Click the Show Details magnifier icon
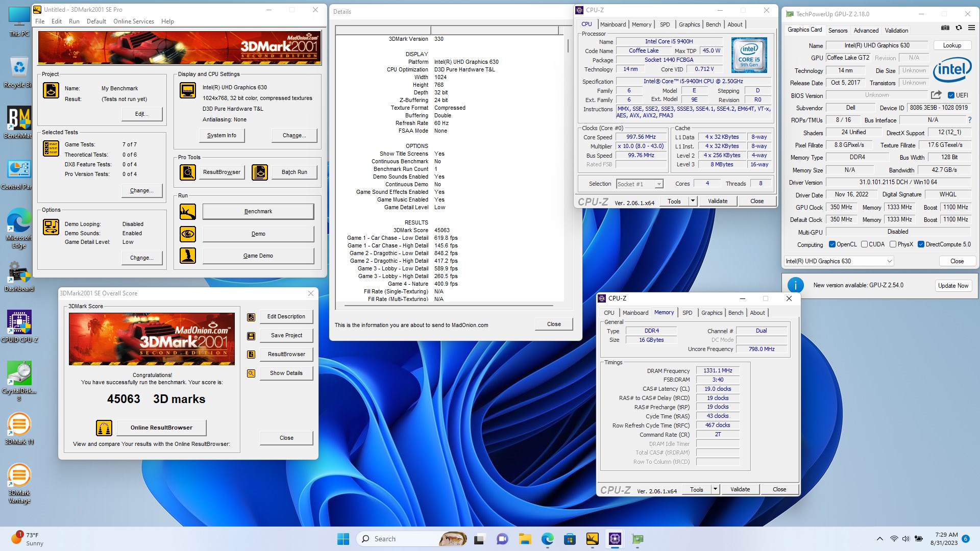This screenshot has width=980, height=551. coord(251,373)
